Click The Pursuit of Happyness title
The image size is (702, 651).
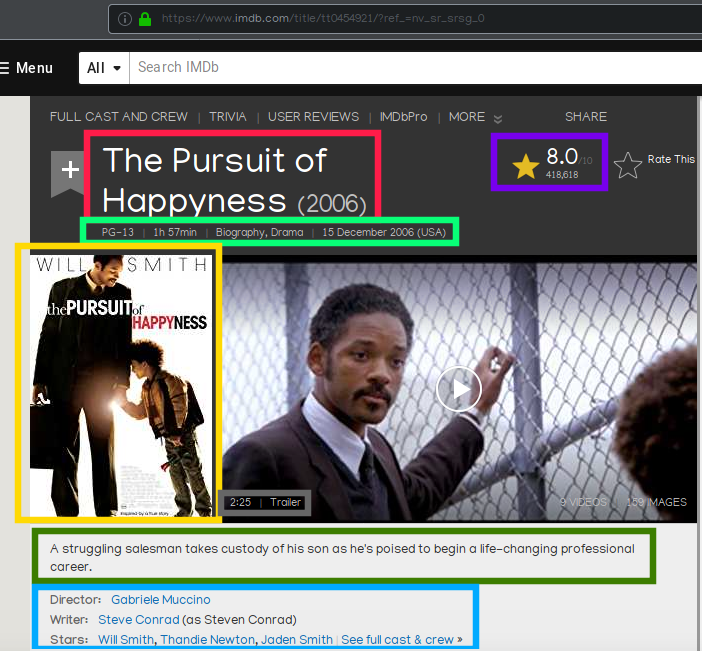tap(215, 180)
